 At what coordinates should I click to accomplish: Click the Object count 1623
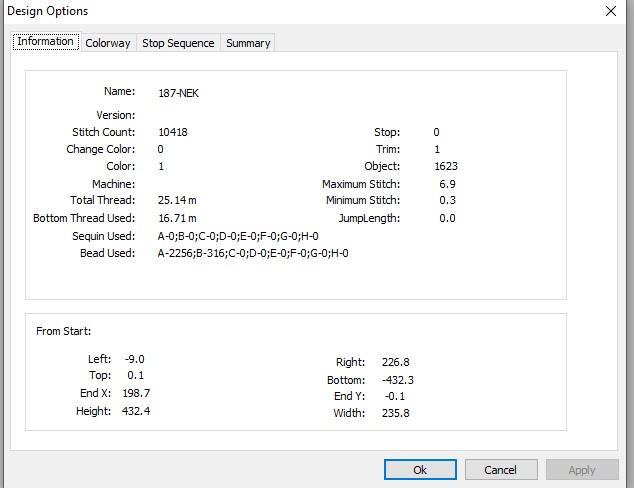[x=446, y=166]
